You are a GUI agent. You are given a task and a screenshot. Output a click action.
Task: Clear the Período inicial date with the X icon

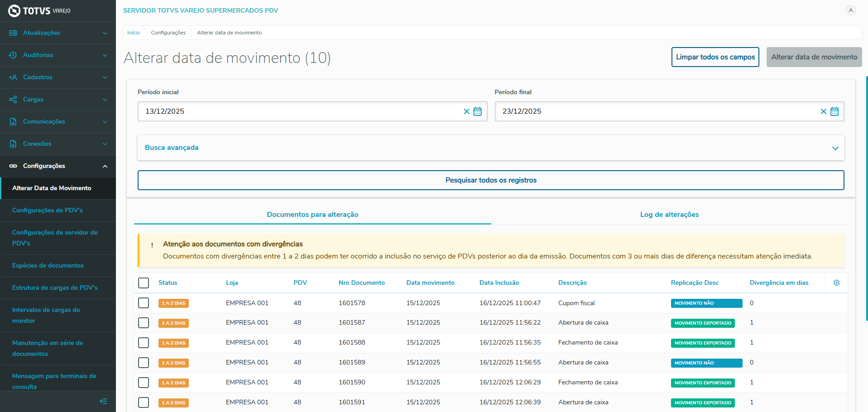[x=467, y=111]
